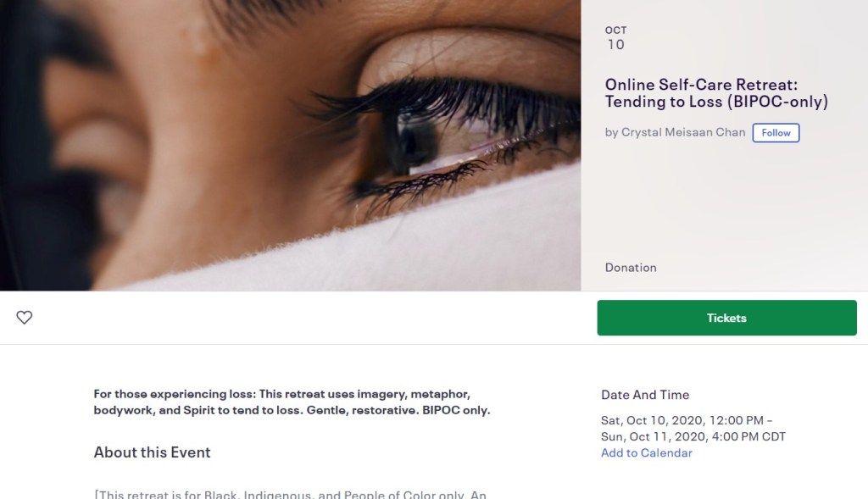This screenshot has width=868, height=499.
Task: Click the OCT month label
Action: coord(615,30)
